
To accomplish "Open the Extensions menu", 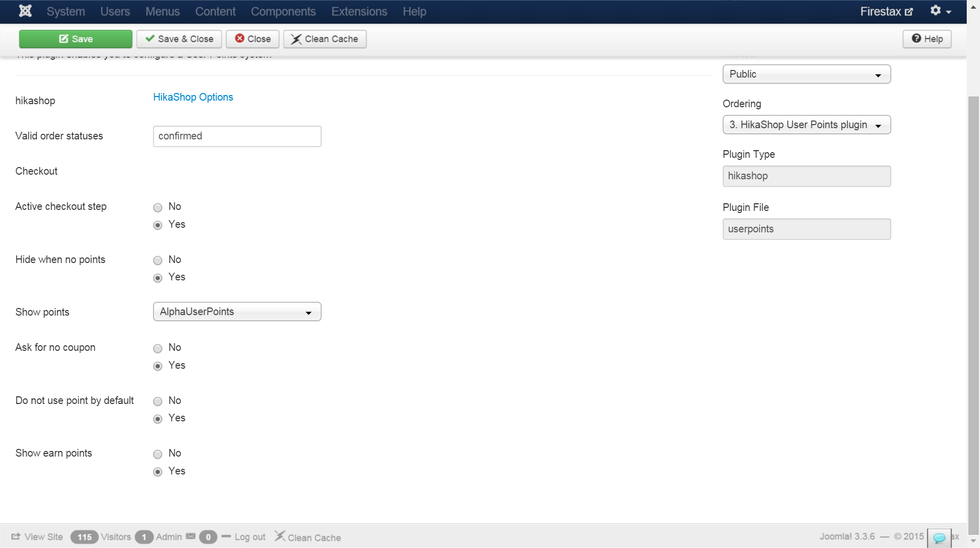I will (x=359, y=11).
